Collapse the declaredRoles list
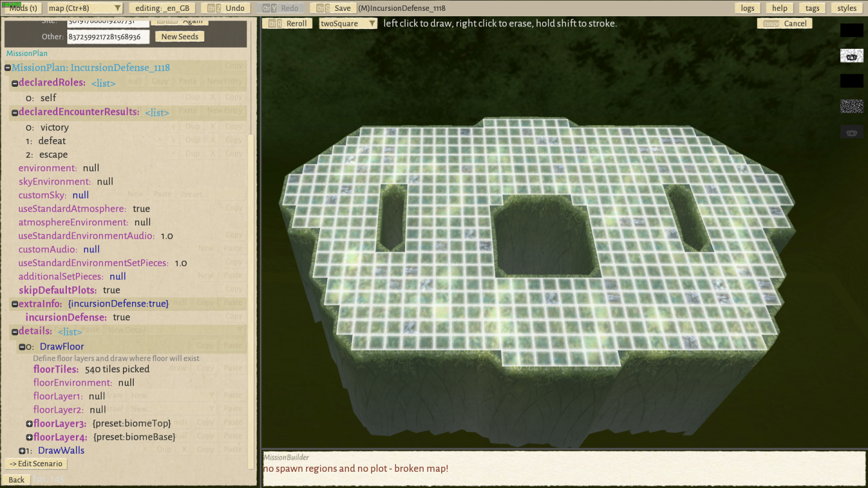This screenshot has width=868, height=488. (14, 83)
